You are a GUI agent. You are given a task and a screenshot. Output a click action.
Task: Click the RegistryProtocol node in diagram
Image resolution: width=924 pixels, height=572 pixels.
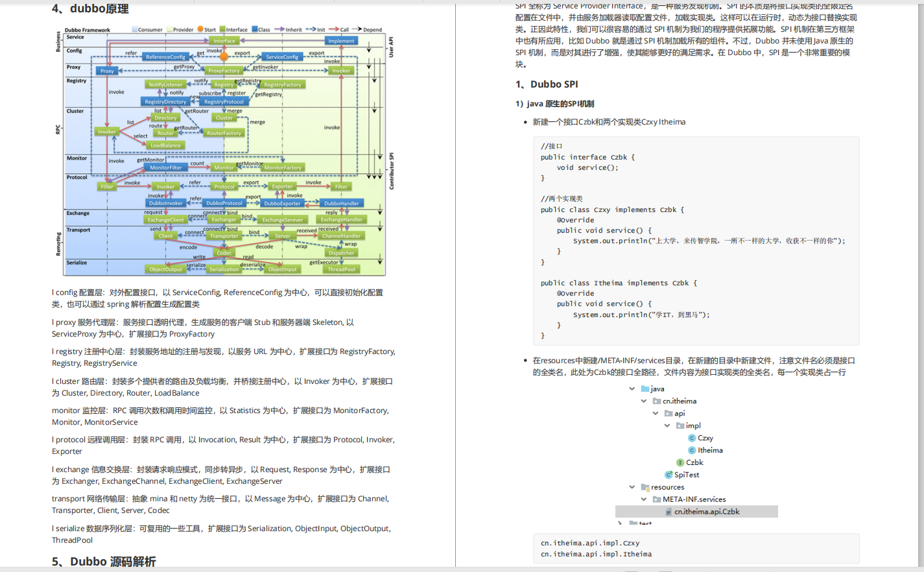(x=224, y=102)
